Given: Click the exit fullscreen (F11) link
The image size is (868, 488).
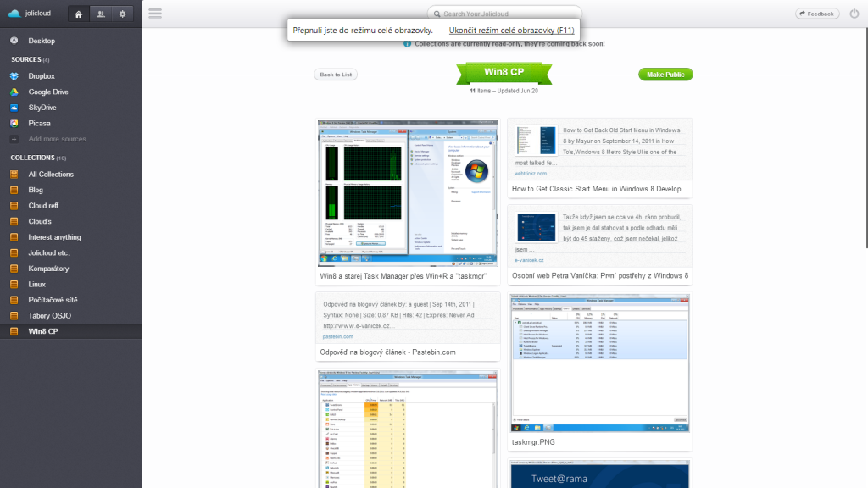Looking at the screenshot, I should tap(511, 30).
